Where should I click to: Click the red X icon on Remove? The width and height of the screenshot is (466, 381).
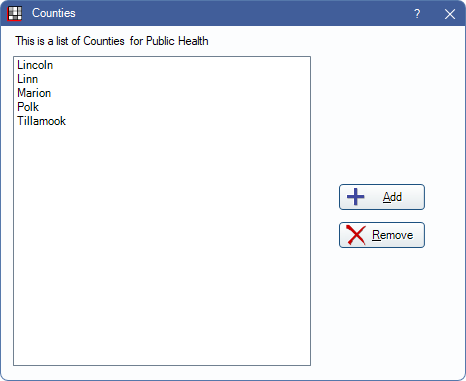tap(356, 235)
